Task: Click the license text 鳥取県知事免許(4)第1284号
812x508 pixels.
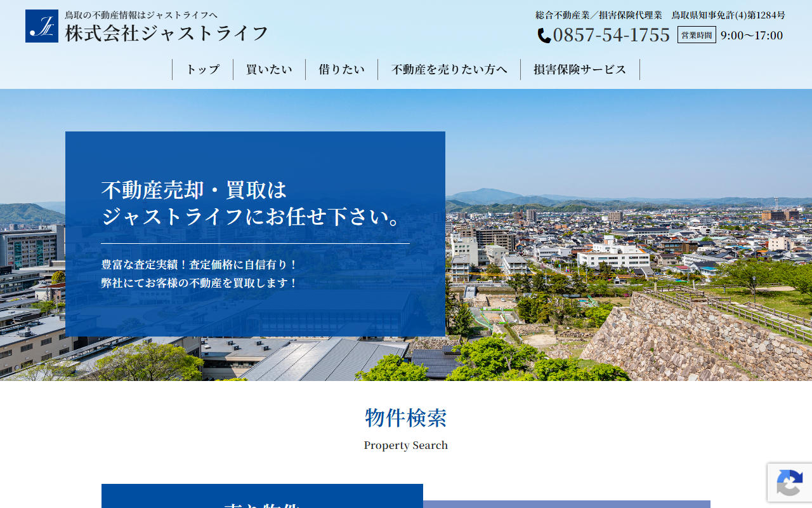Action: (x=728, y=15)
